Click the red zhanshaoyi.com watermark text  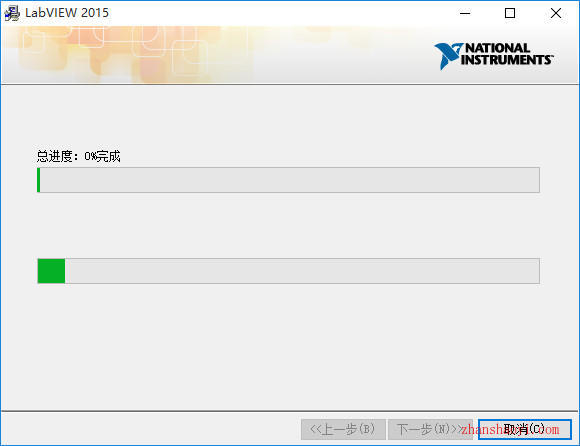point(510,429)
